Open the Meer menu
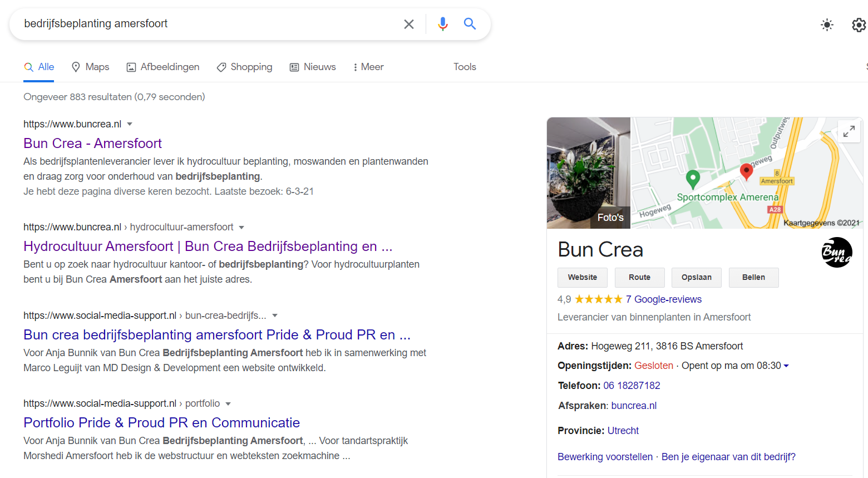This screenshot has width=868, height=478. (x=368, y=67)
